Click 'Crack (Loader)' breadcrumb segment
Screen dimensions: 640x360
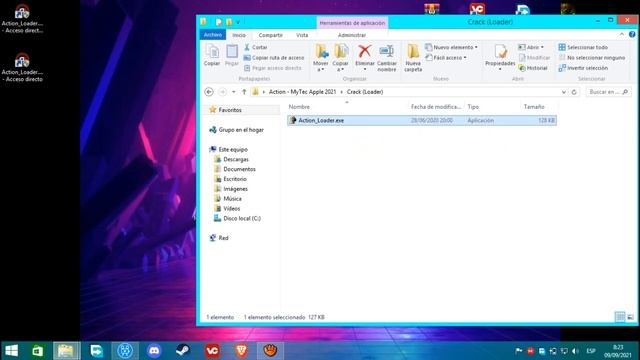coord(365,92)
